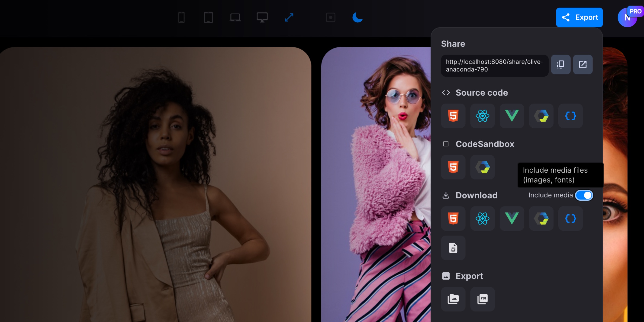Export design as PDF
The width and height of the screenshot is (644, 322).
[482, 299]
